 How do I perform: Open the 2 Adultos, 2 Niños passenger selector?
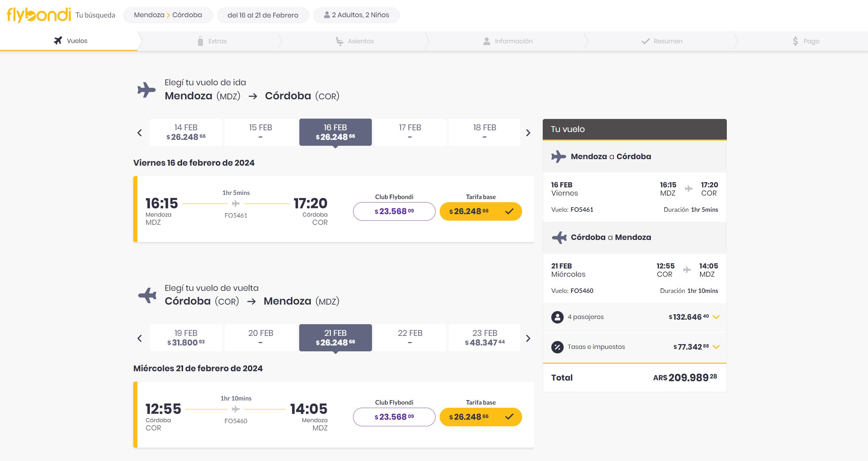coord(356,15)
